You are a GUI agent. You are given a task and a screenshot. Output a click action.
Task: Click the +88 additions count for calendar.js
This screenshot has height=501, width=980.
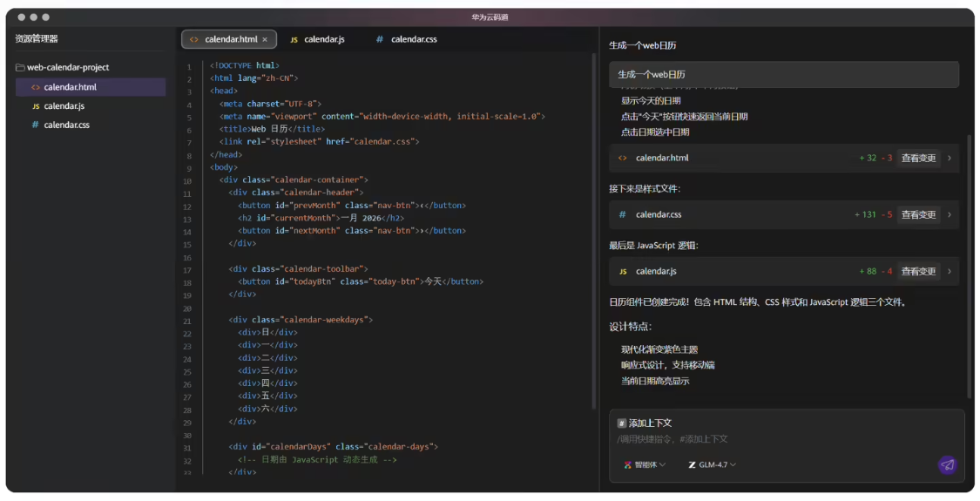click(x=868, y=272)
